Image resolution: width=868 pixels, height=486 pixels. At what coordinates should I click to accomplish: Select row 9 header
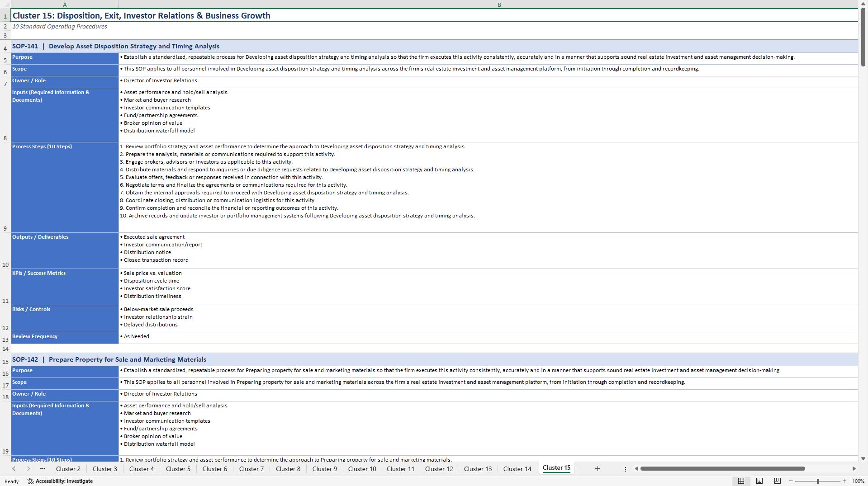coord(5,188)
